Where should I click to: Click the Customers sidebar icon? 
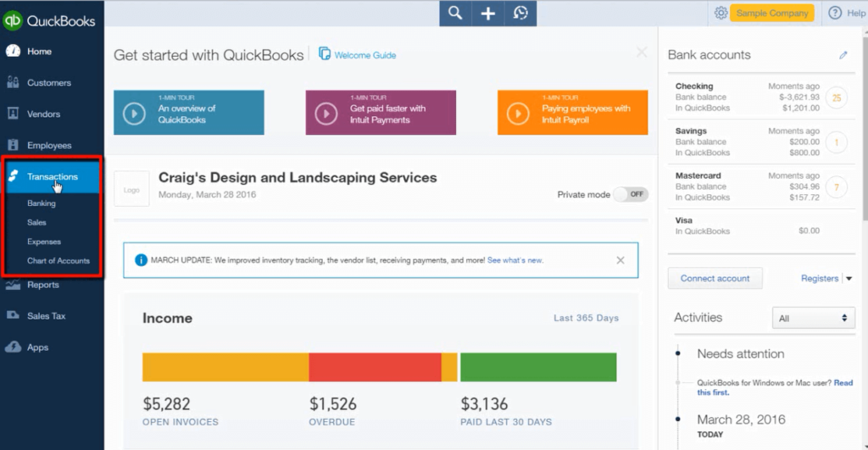point(14,82)
